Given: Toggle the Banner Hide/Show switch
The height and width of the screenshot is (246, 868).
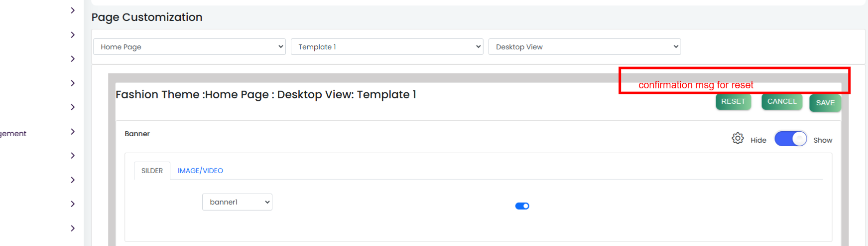Looking at the screenshot, I should (790, 139).
